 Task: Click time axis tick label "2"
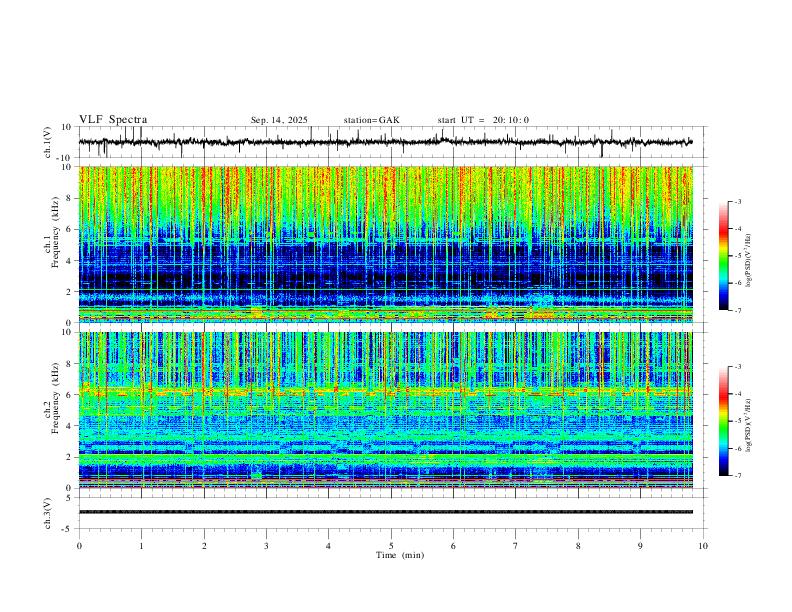pos(204,546)
